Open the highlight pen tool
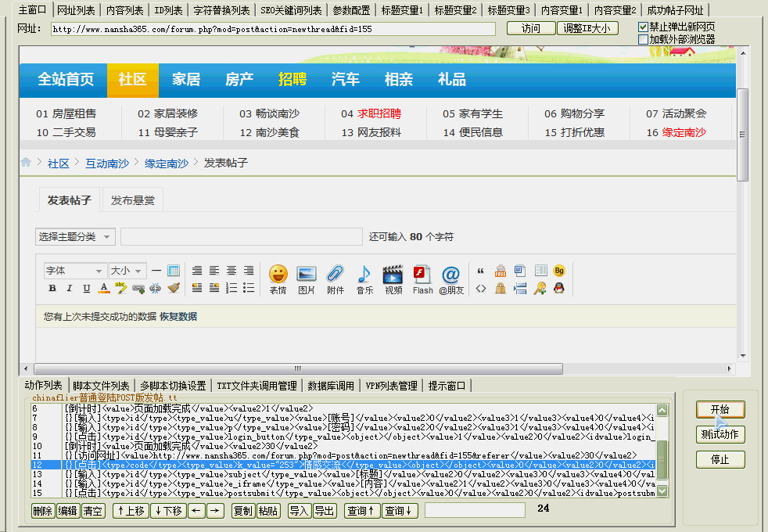The width and height of the screenshot is (768, 532). click(x=121, y=288)
